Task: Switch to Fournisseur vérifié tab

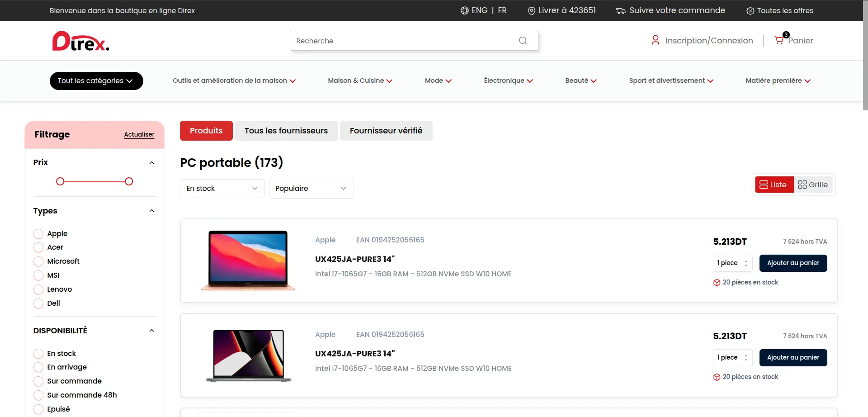Action: click(x=386, y=131)
